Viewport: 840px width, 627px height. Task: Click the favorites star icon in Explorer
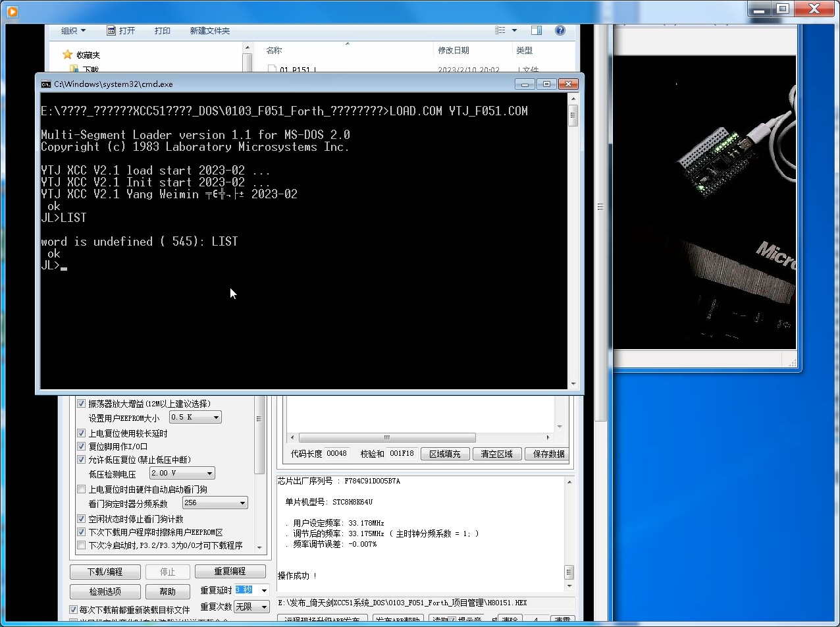66,55
